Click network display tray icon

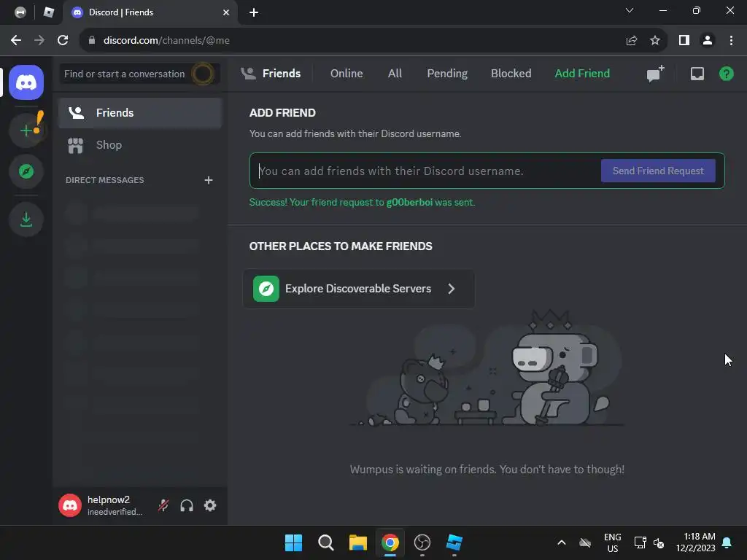click(x=640, y=542)
